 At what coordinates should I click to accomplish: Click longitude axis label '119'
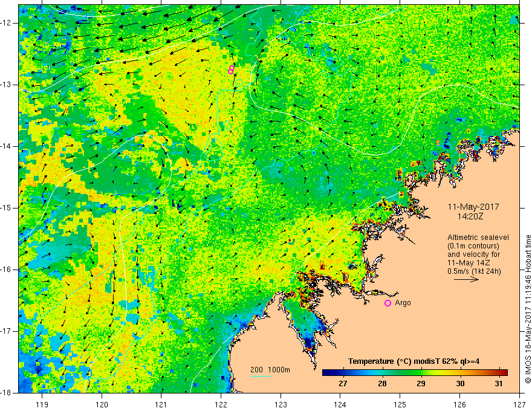click(x=42, y=404)
